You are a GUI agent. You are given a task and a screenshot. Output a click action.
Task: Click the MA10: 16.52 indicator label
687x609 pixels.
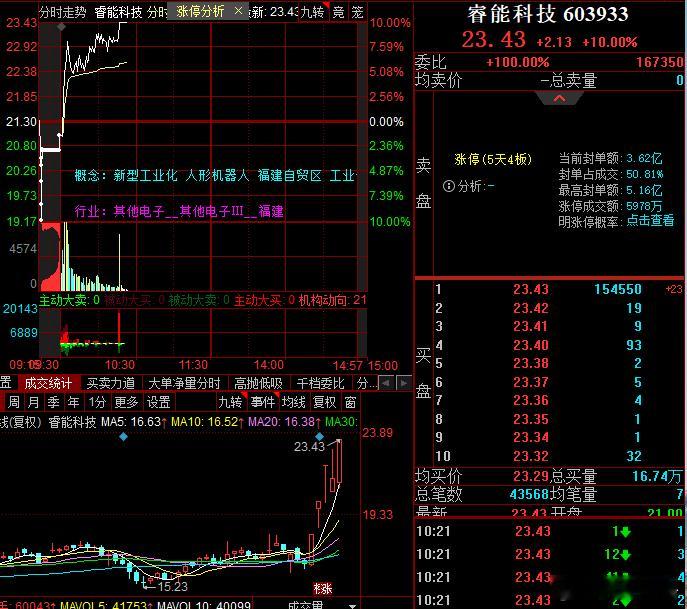207,422
